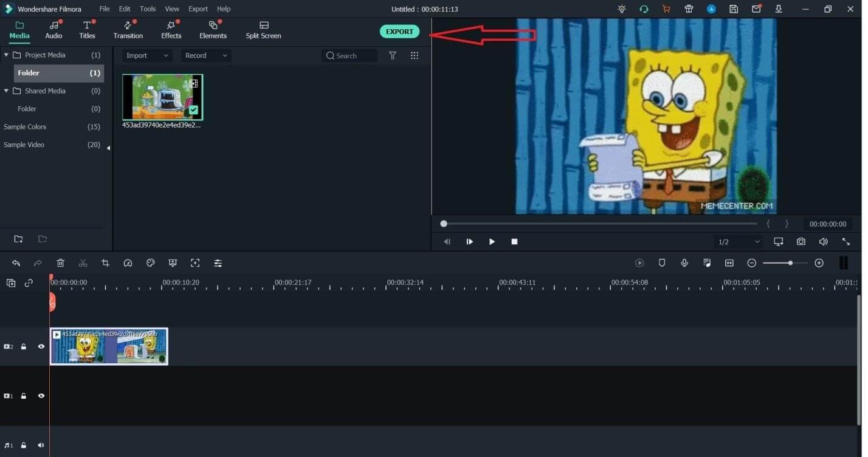
Task: Mute preview with the volume speaker icon
Action: coord(824,241)
